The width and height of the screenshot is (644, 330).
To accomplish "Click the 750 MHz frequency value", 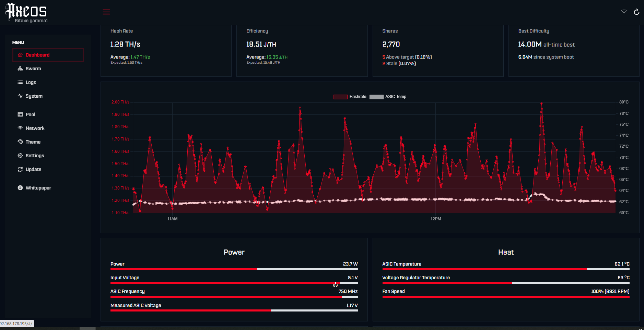I will pos(348,291).
